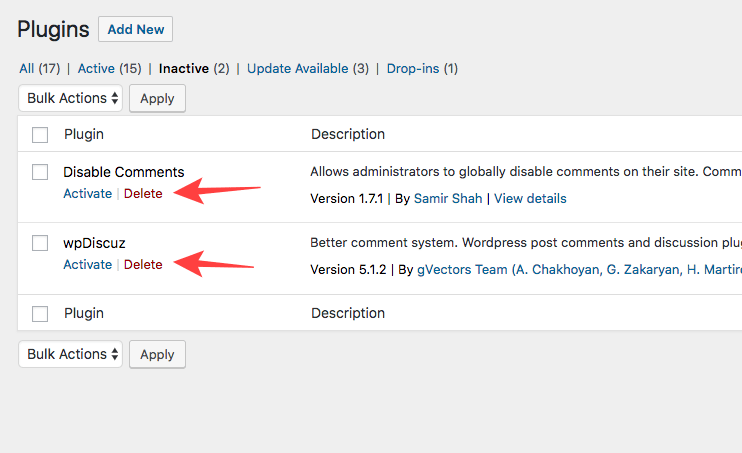The height and width of the screenshot is (453, 742).
Task: Click the Plugins page heading
Action: click(x=53, y=29)
